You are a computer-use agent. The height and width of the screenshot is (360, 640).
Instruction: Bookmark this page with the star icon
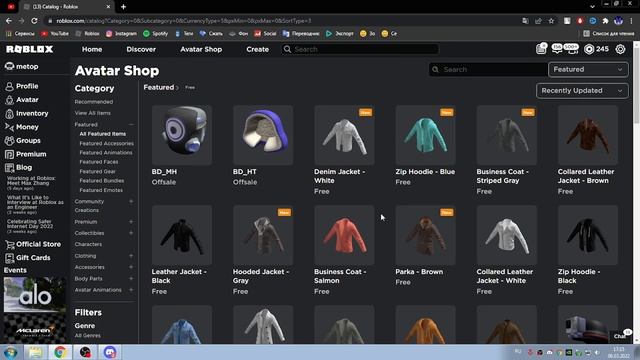[551, 21]
